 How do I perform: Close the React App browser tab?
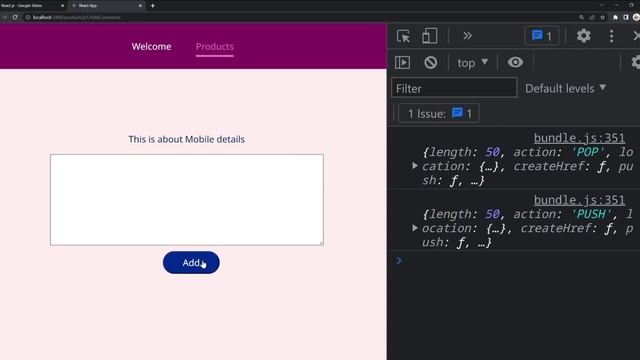click(x=140, y=6)
